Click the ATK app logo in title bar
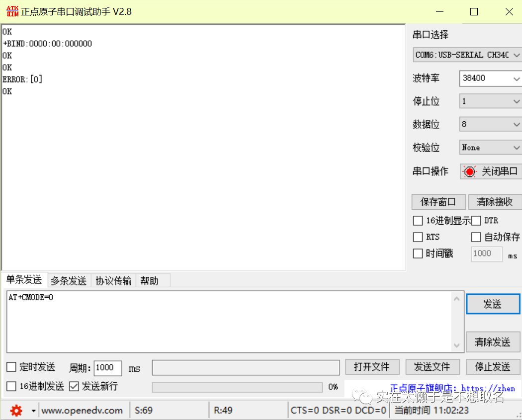The image size is (522, 420). pos(12,11)
